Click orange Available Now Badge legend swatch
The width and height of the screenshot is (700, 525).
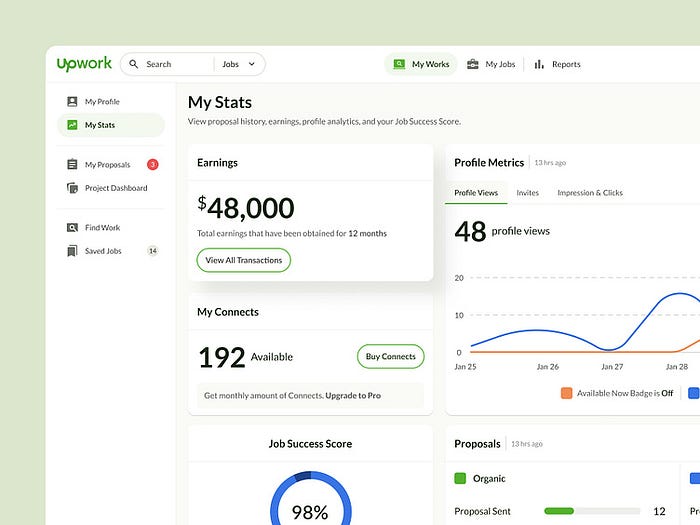[x=567, y=393]
